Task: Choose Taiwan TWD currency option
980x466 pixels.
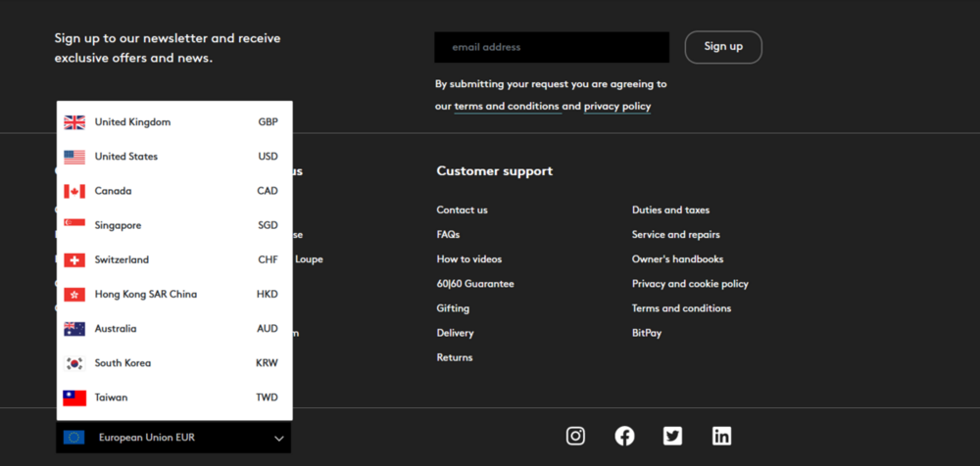Action: (x=173, y=397)
